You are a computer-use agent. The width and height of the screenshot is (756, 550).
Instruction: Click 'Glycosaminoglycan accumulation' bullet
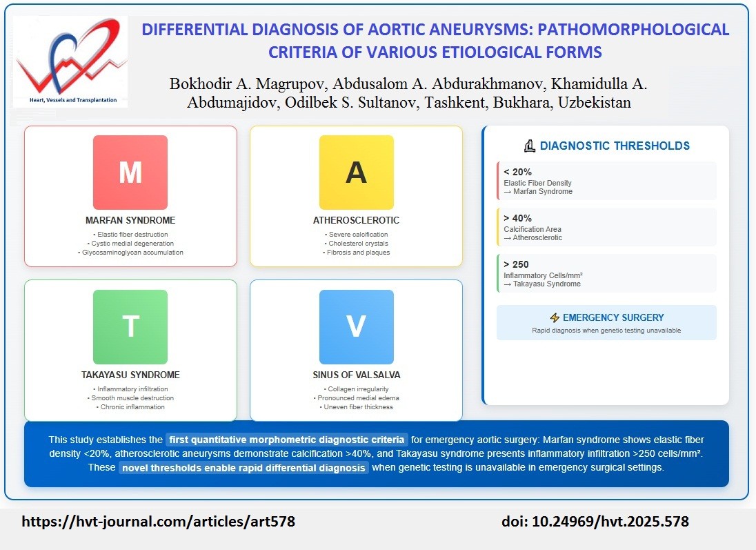click(130, 253)
